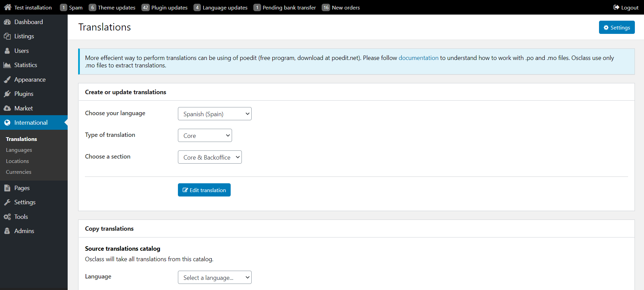Screen dimensions: 644x290
Task: Open the Pending bank transfer link
Action: point(289,7)
